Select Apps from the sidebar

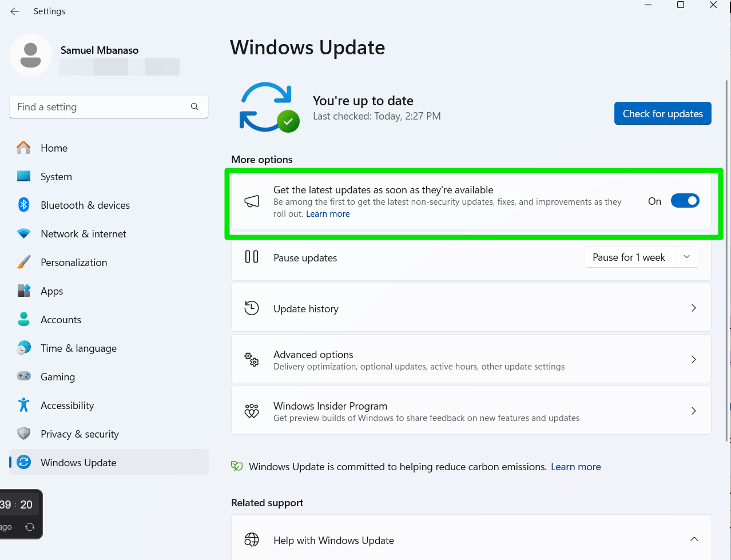(51, 291)
